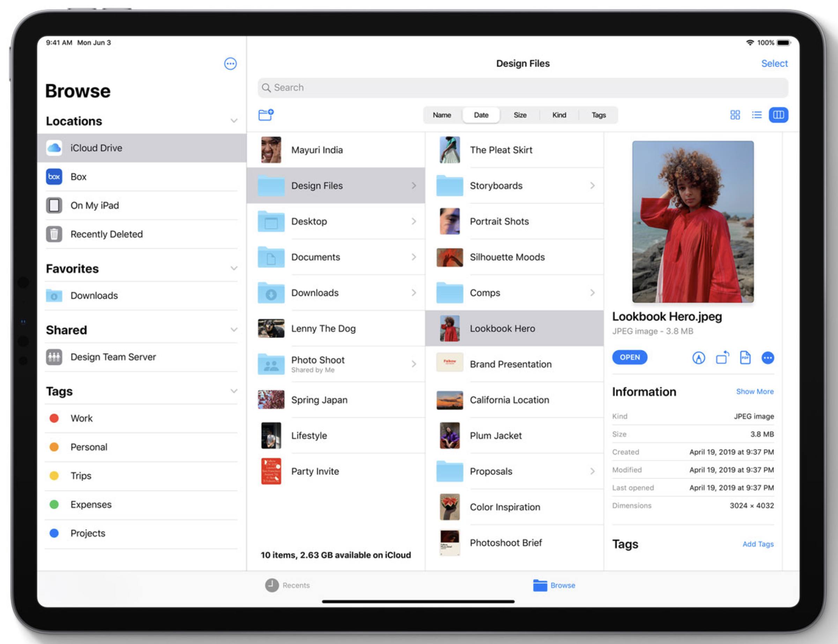Expand the Proposals folder
This screenshot has height=644, width=838.
[593, 471]
